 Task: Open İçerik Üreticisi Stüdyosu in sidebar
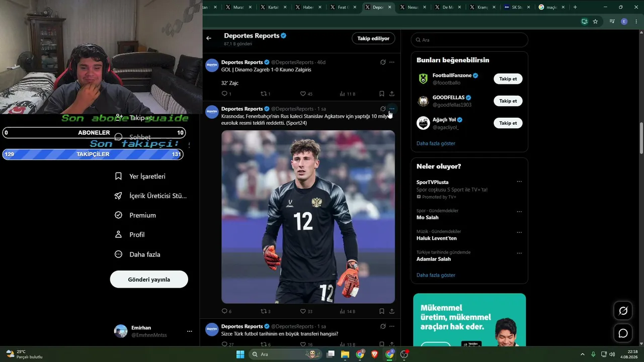pos(151,196)
